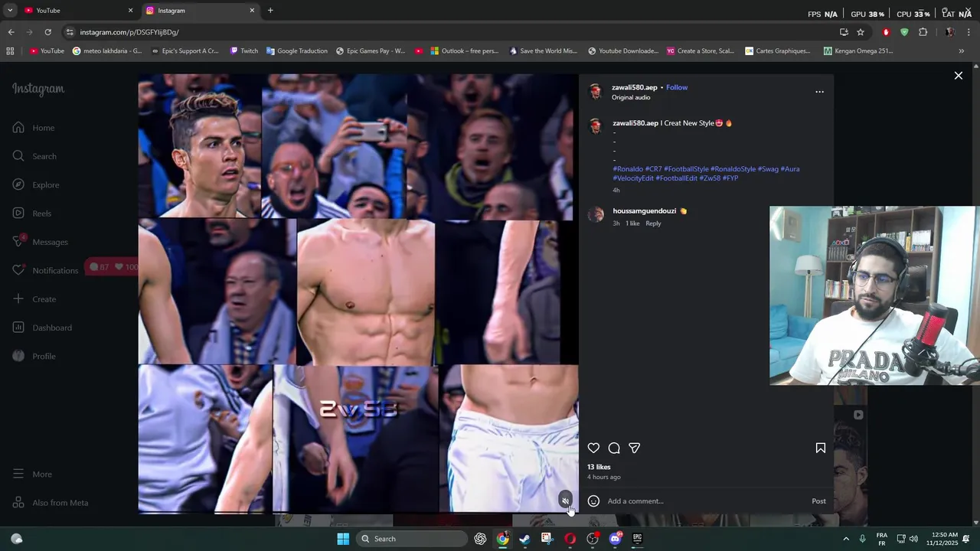
Task: Open the Save the World Mis... bookmark
Action: [x=543, y=51]
